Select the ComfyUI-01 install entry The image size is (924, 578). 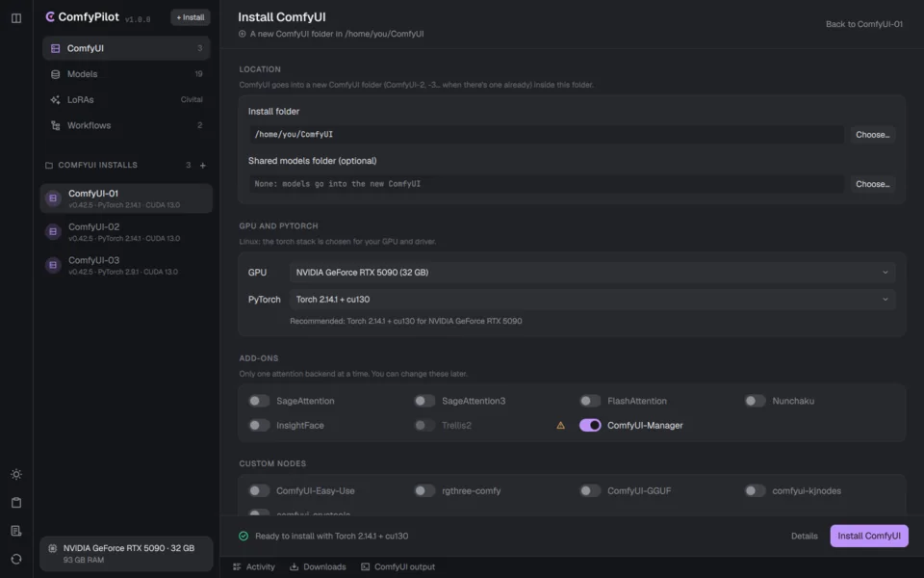[x=126, y=198]
